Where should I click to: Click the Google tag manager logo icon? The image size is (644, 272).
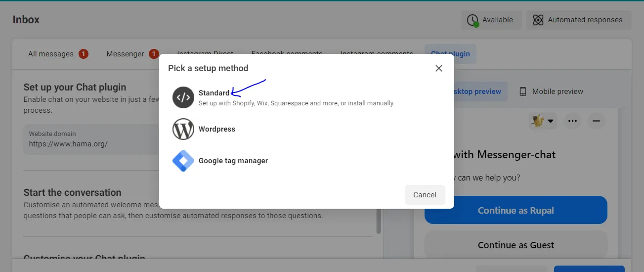click(x=183, y=161)
